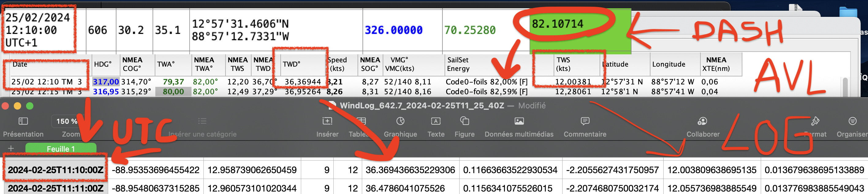Add a new sheet with the plus button
The image size is (868, 194).
11,149
